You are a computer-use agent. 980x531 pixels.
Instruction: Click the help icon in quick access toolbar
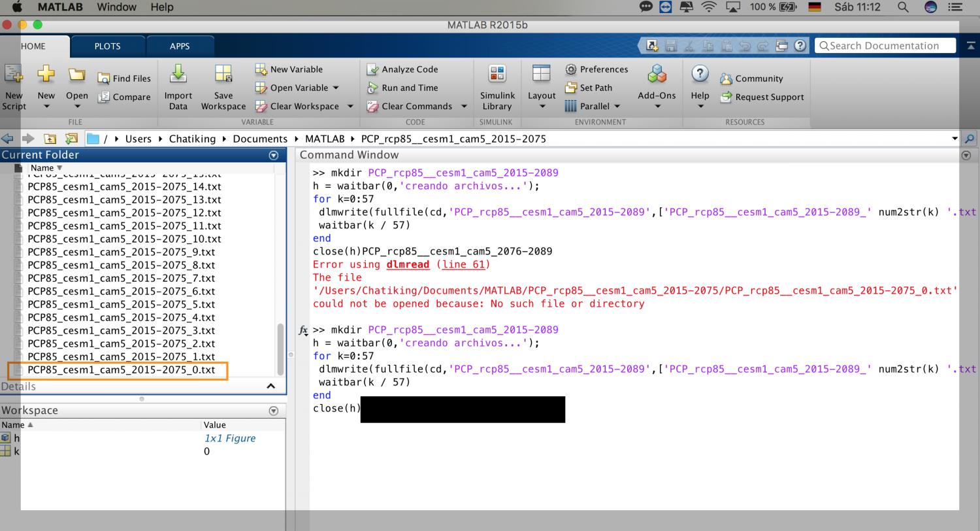click(x=801, y=46)
